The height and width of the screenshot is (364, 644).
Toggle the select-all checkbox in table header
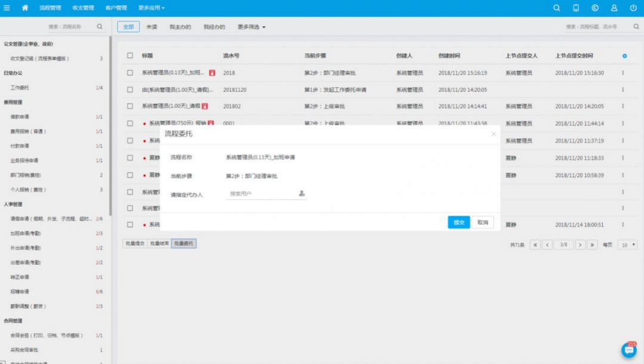coord(130,56)
